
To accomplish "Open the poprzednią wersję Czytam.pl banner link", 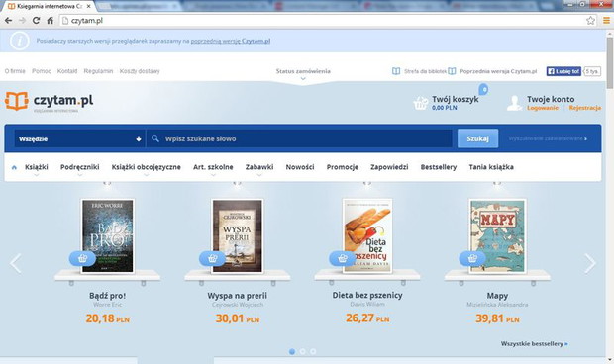I will click(x=231, y=41).
